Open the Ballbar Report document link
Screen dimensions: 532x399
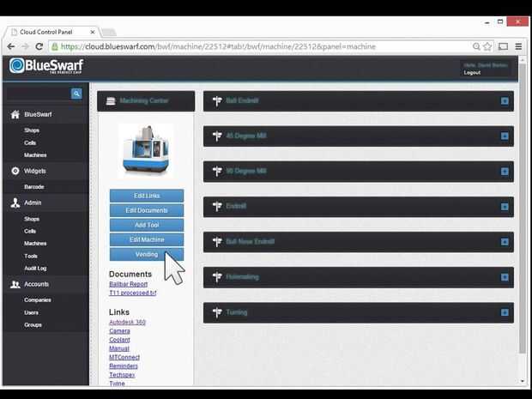(x=128, y=284)
